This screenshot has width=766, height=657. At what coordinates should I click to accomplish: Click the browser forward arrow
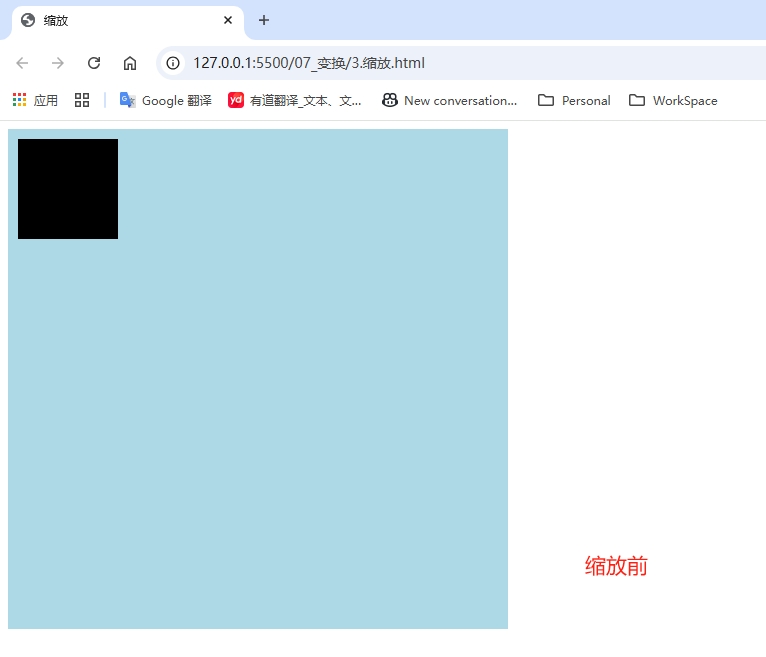[x=58, y=63]
